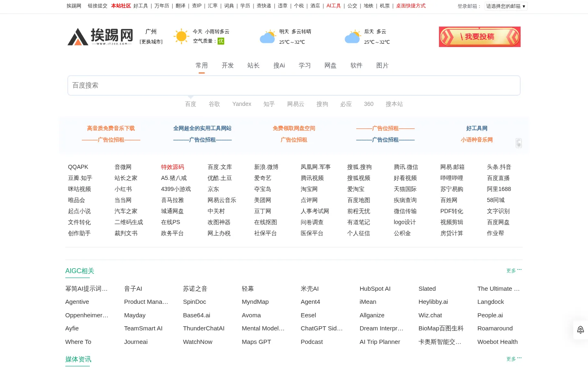Click 更换城市 to change city
This screenshot has height=368, width=588.
click(x=151, y=42)
